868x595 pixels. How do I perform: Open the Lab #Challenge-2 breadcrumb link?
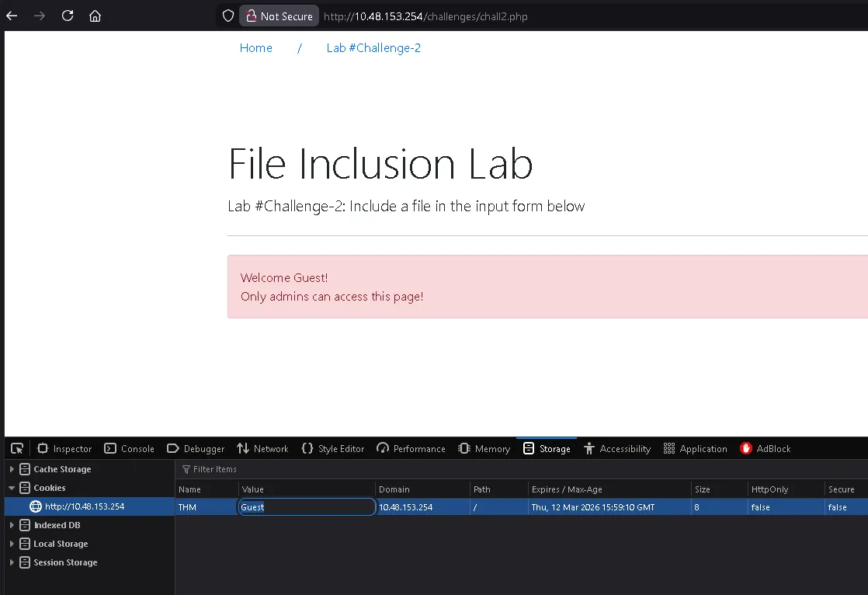click(x=373, y=48)
